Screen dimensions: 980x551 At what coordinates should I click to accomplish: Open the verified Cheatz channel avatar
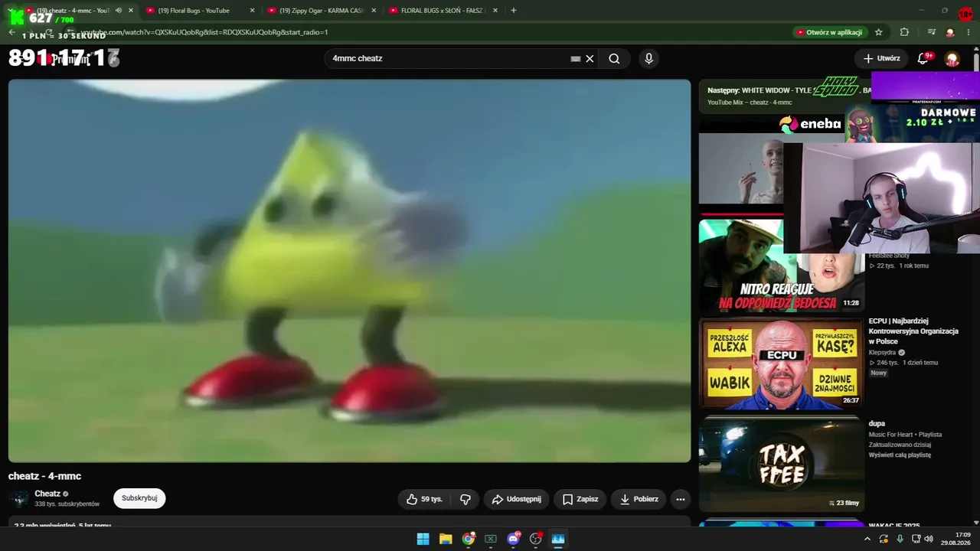click(x=19, y=499)
